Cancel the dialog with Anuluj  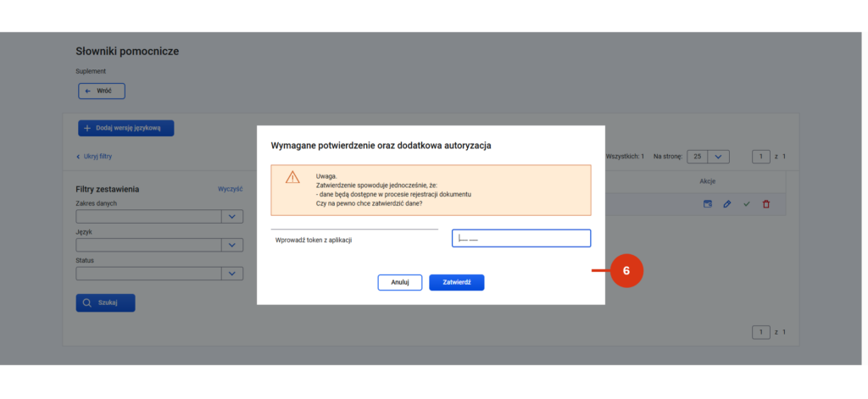coord(400,282)
